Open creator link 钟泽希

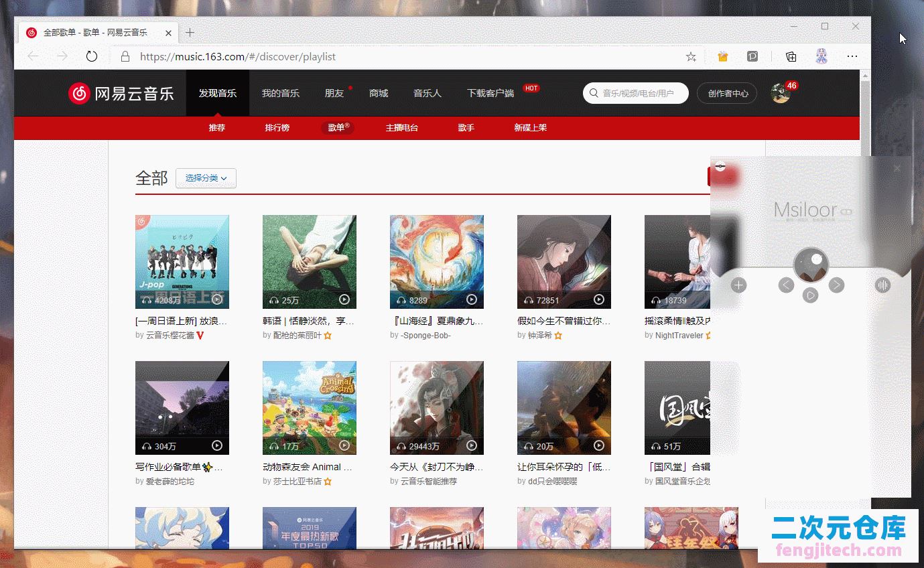pyautogui.click(x=540, y=336)
